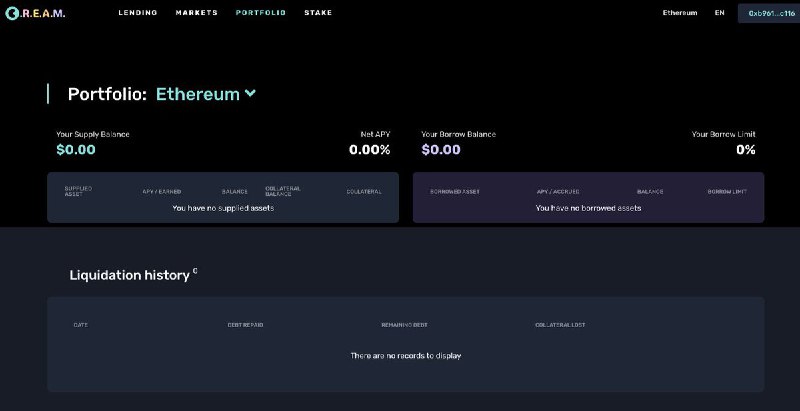This screenshot has height=411, width=800.
Task: Click the APY / Earned column header
Action: 162,192
